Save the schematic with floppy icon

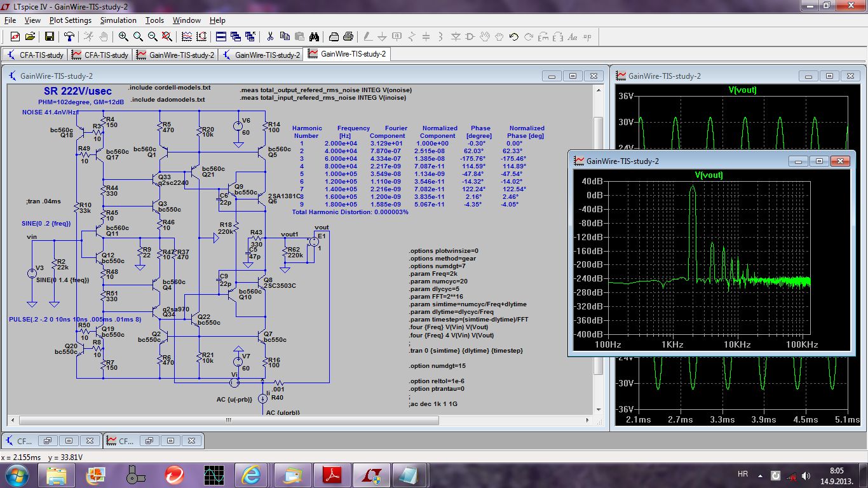click(x=49, y=37)
